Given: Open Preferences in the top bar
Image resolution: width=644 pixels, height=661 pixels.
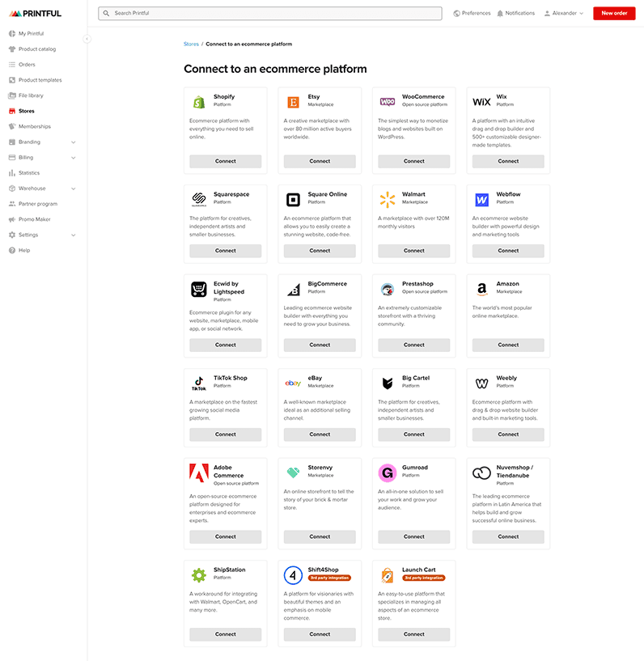Looking at the screenshot, I should pos(472,14).
